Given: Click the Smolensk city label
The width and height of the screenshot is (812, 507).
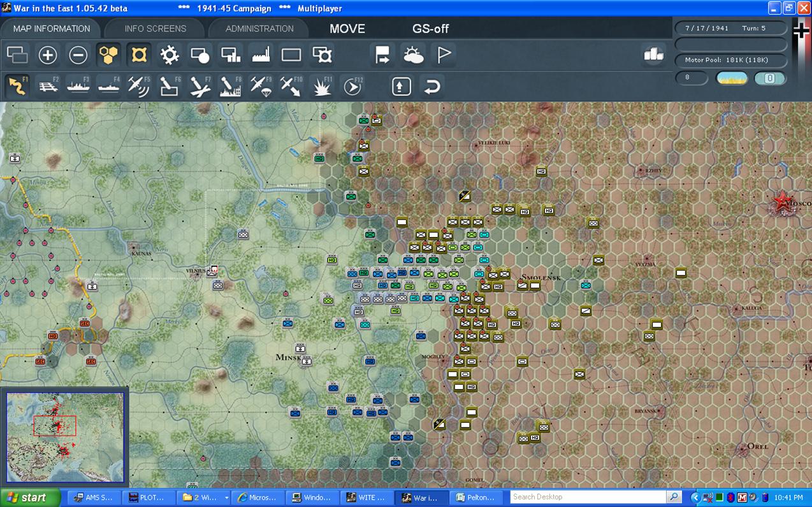Looking at the screenshot, I should pos(540,278).
